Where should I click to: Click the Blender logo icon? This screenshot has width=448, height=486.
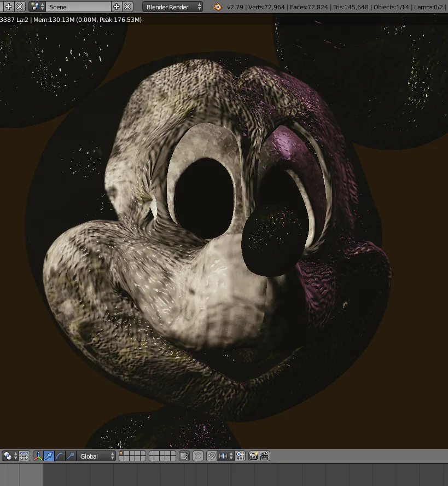(217, 7)
